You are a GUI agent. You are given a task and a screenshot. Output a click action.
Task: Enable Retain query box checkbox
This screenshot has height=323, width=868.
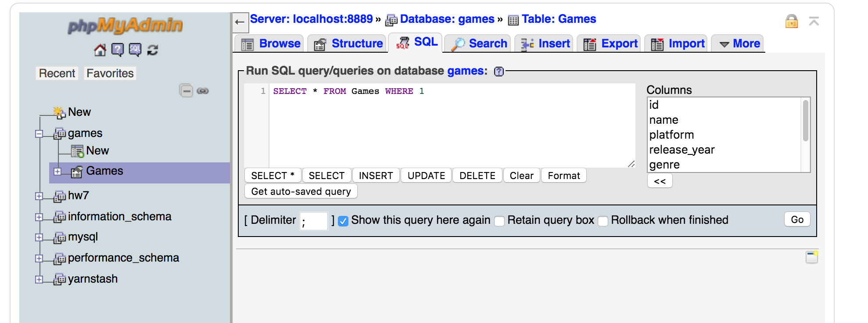499,221
